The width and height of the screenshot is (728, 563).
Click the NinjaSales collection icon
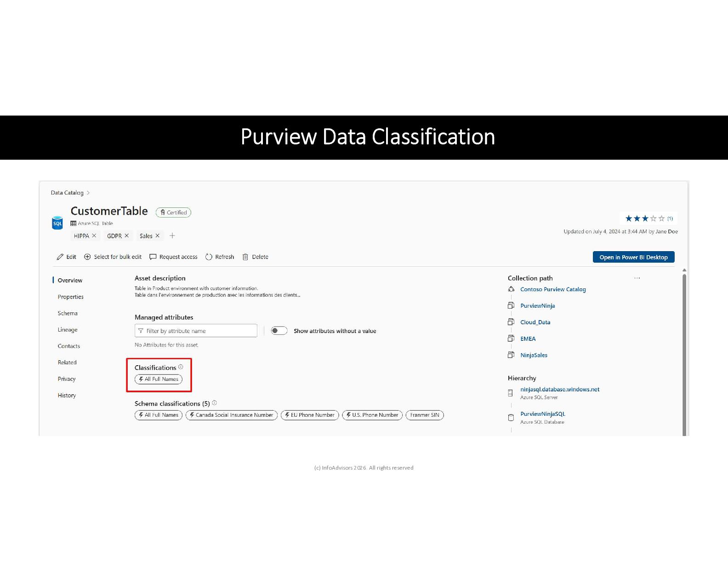pos(511,355)
